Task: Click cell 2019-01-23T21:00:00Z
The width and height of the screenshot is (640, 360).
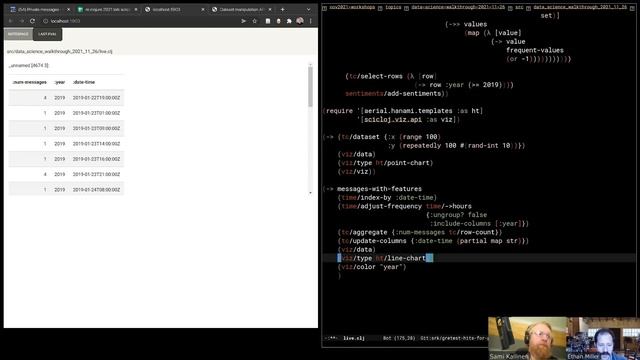Action: (x=96, y=174)
